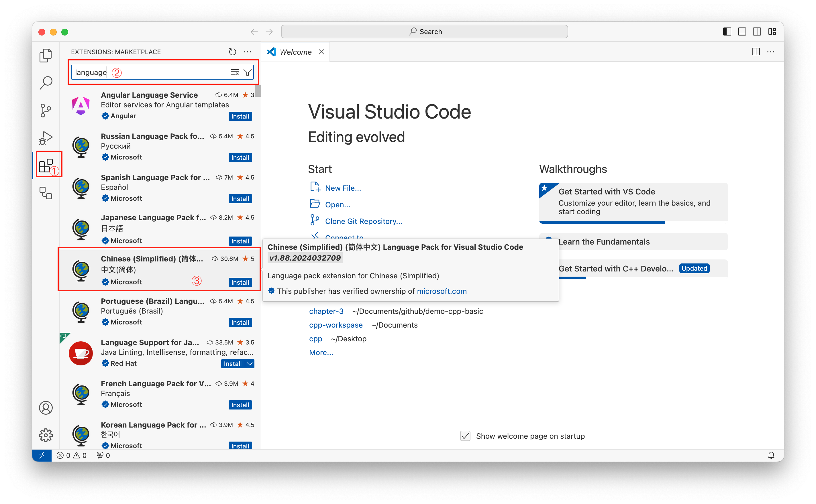Split the editor to the right
This screenshot has width=816, height=504.
pyautogui.click(x=756, y=52)
